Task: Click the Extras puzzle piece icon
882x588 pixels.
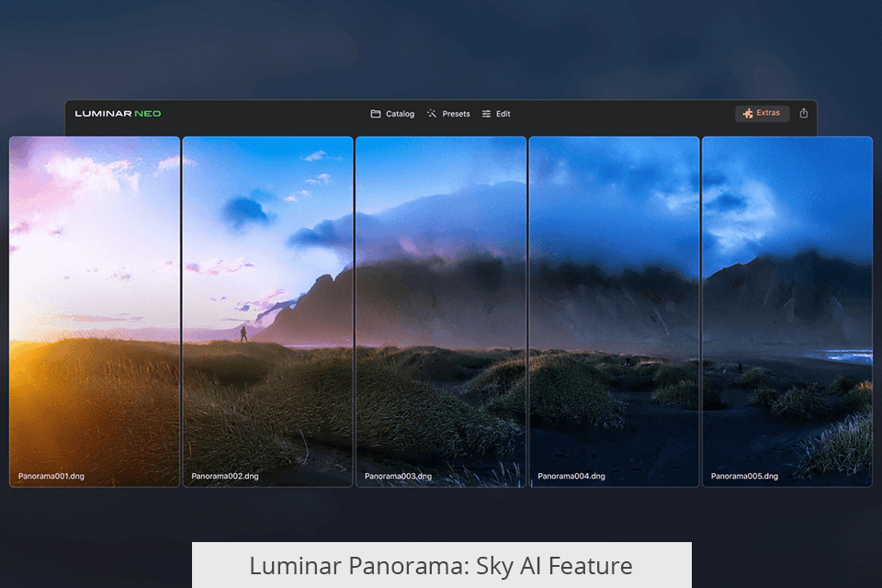Action: click(748, 114)
